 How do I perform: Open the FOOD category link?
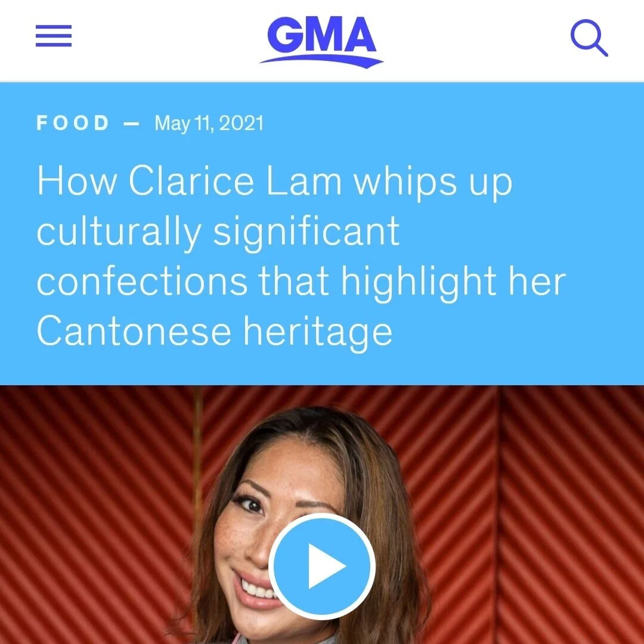(73, 123)
